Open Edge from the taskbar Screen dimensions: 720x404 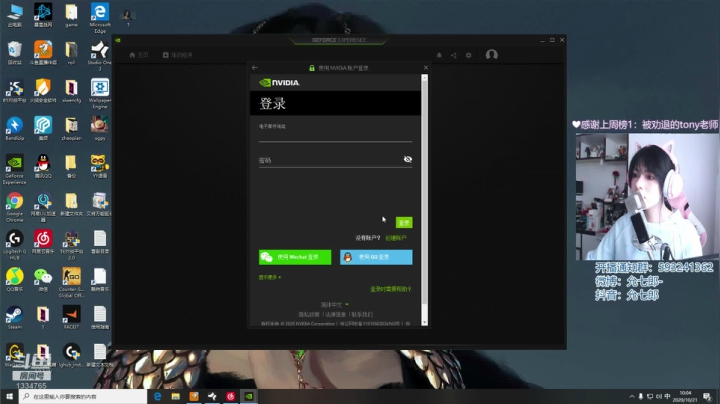[157, 396]
